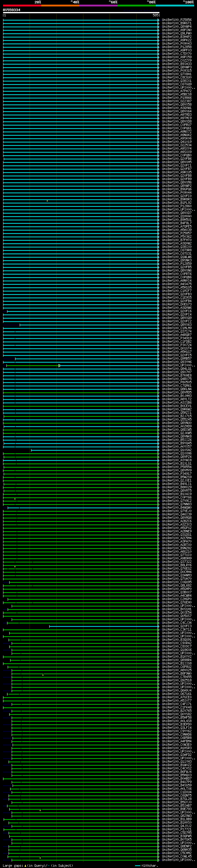Open the UniRef100_B7KHE8 hit
This screenshot has height=868, width=197.
(177, 376)
